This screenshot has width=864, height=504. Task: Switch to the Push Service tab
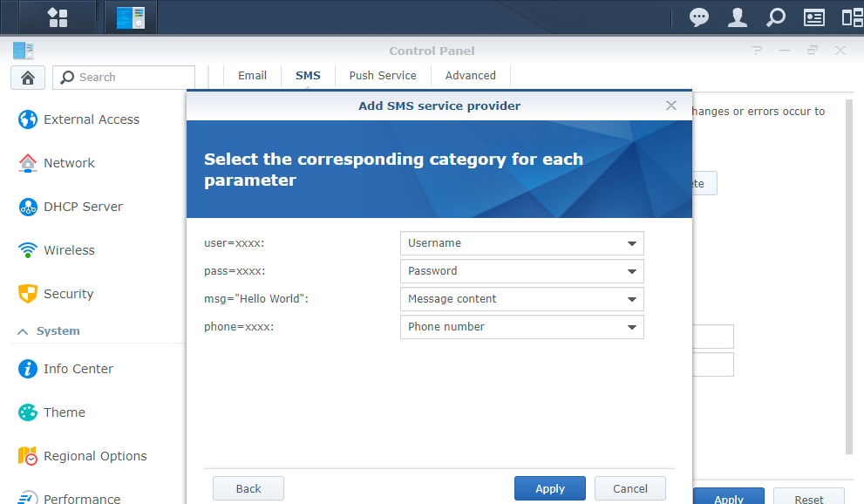(x=383, y=76)
